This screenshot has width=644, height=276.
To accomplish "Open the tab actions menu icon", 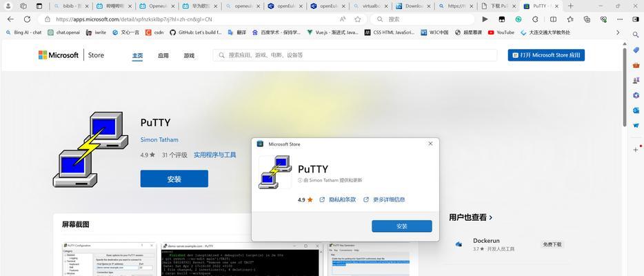I will [39, 6].
